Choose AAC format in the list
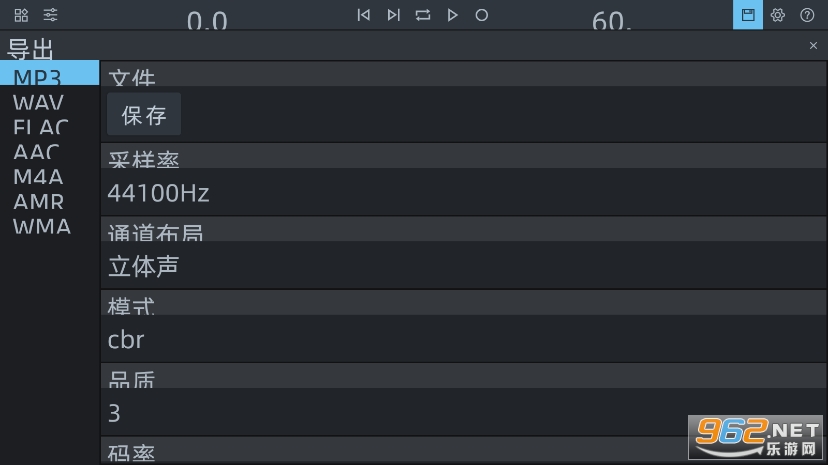Screen dimensions: 828x465 [36, 152]
